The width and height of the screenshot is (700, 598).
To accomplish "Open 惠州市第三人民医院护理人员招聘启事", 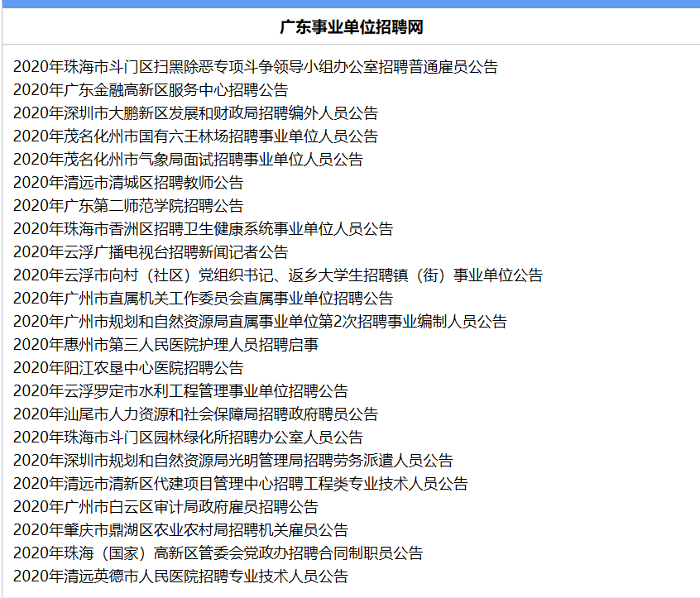I will (165, 345).
